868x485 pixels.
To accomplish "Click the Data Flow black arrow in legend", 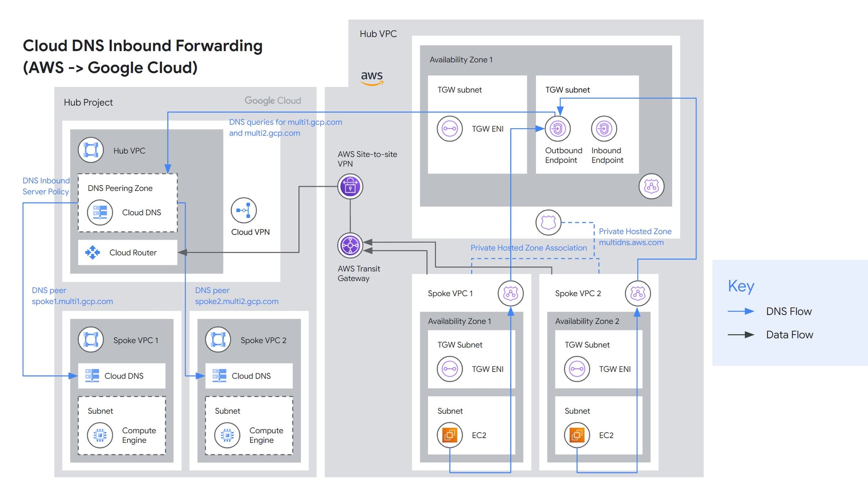I will 741,335.
